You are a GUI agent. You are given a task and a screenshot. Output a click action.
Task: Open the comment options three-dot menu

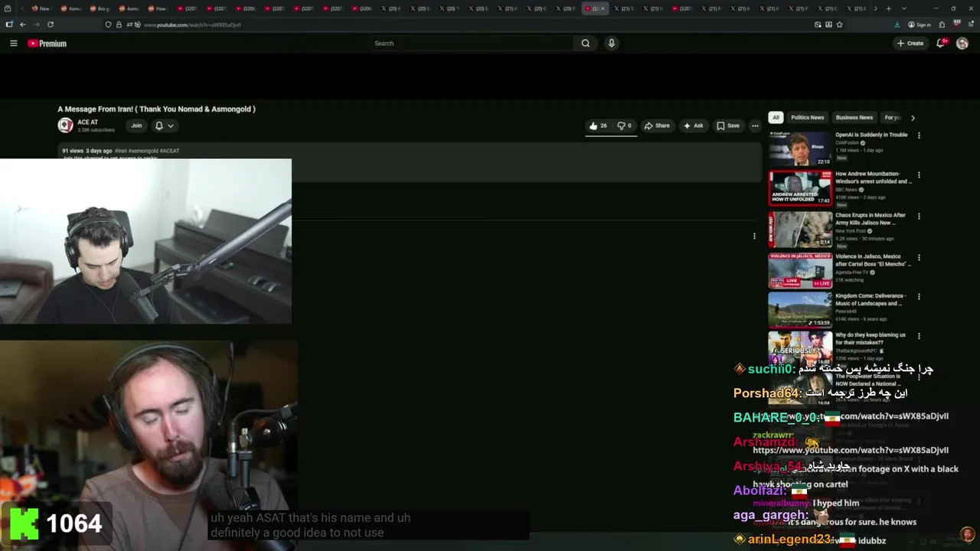click(x=754, y=236)
